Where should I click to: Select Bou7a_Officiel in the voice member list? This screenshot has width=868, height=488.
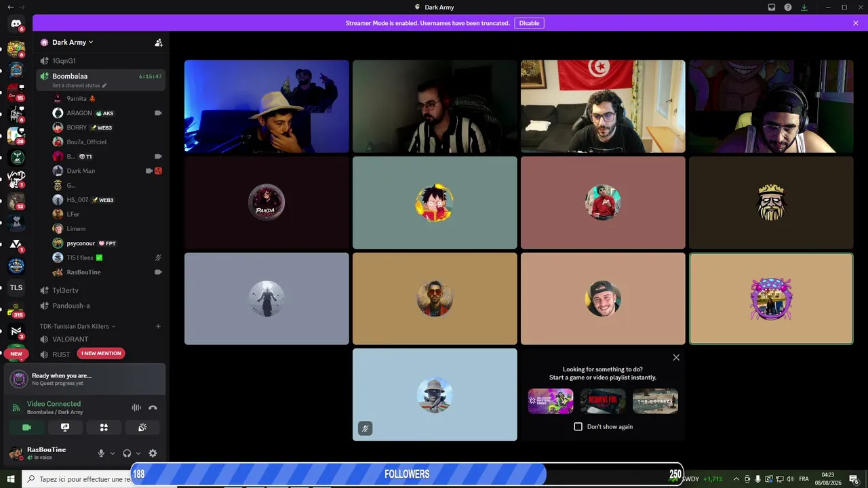pos(108,142)
